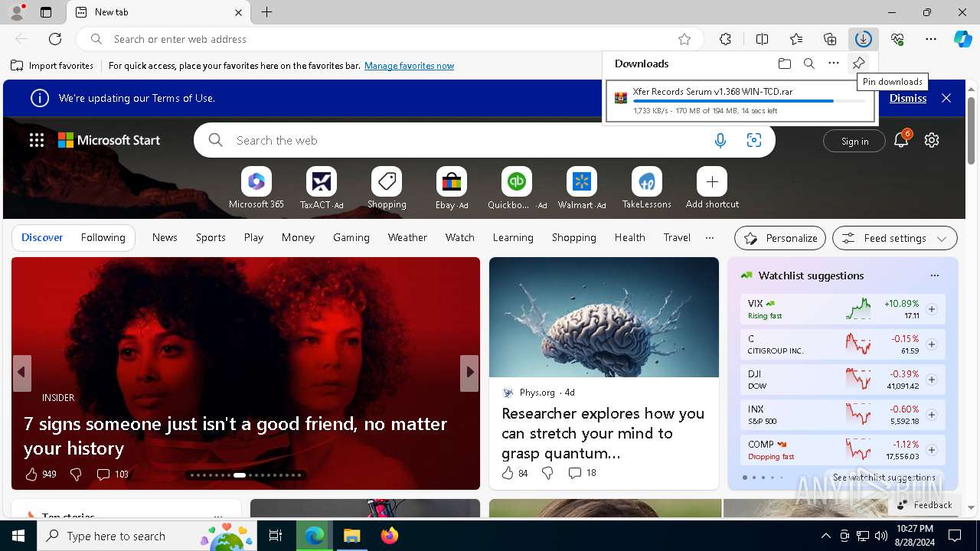Screen dimensions: 980x551
Task: Toggle split screen view icon
Action: (762, 39)
